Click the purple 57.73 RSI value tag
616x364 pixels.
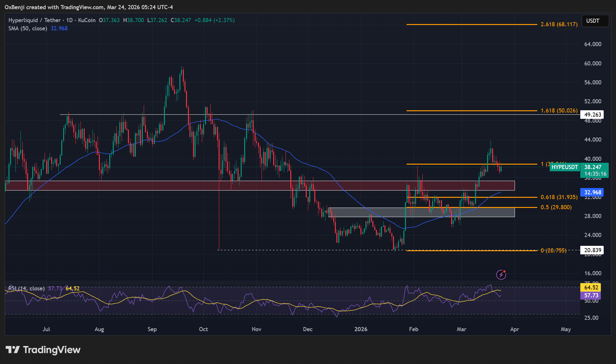[x=591, y=295]
